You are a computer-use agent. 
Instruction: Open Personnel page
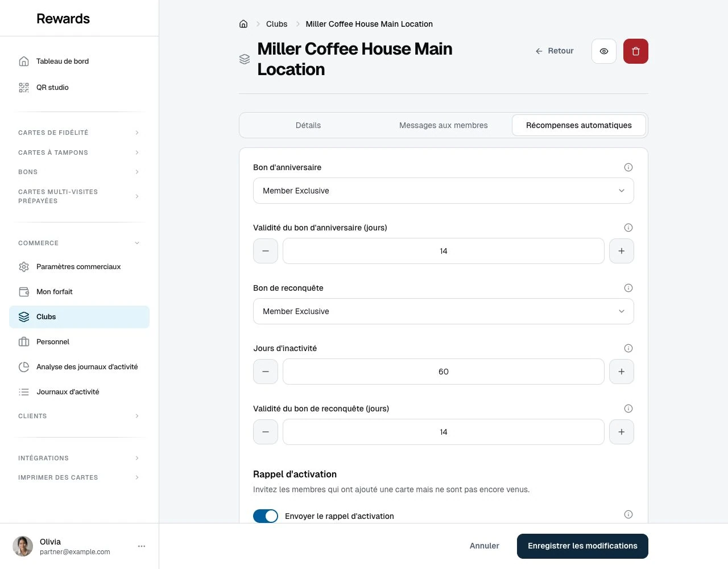tap(79, 342)
